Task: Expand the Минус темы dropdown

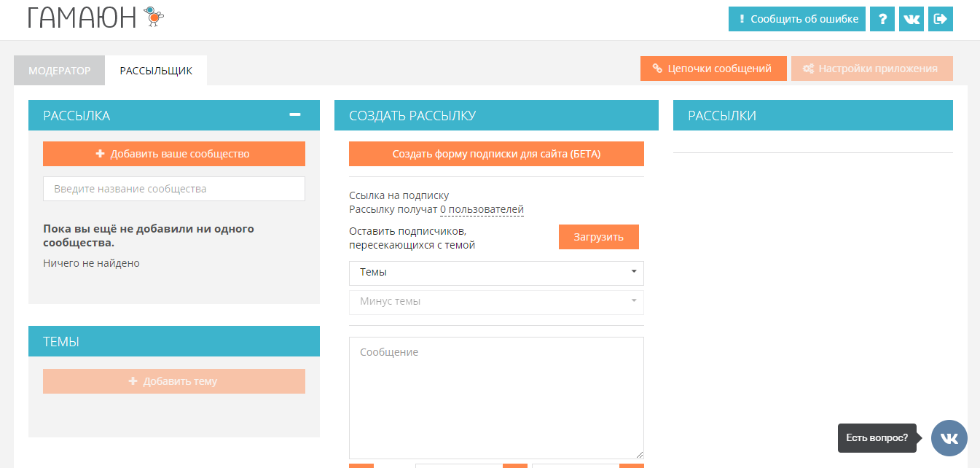Action: pyautogui.click(x=496, y=302)
